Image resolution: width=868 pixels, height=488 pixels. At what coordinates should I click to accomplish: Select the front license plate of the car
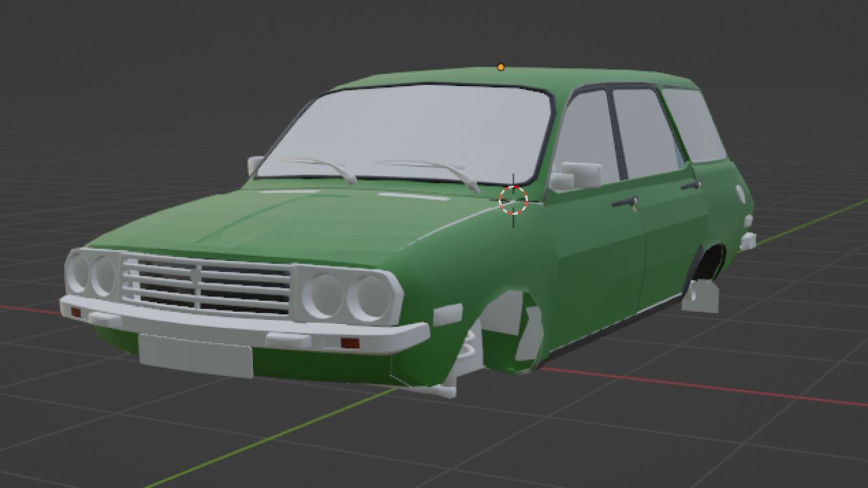click(195, 356)
